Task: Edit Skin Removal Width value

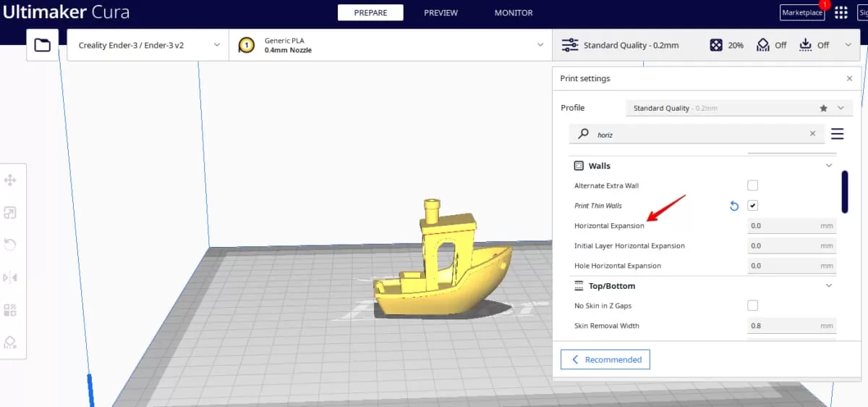Action: pyautogui.click(x=791, y=326)
